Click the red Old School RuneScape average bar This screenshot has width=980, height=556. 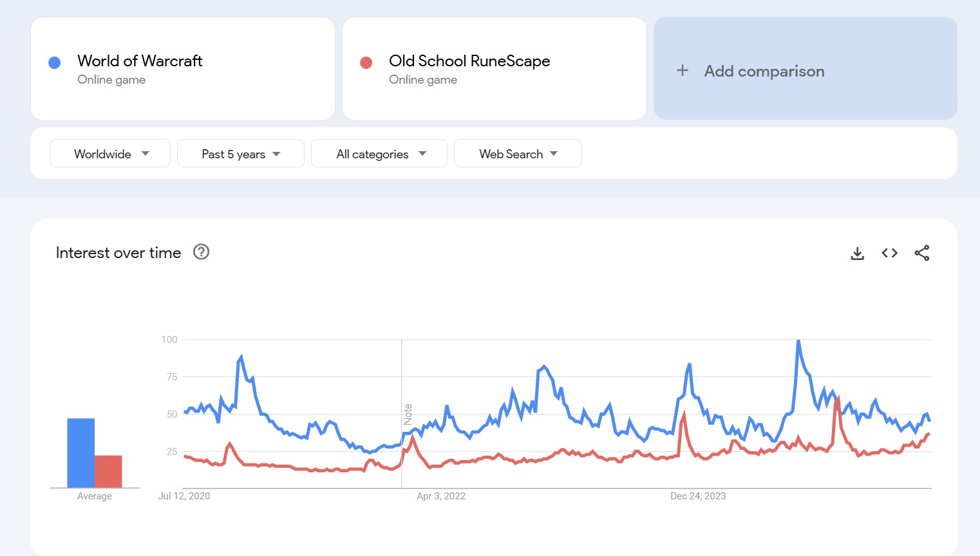coord(108,472)
